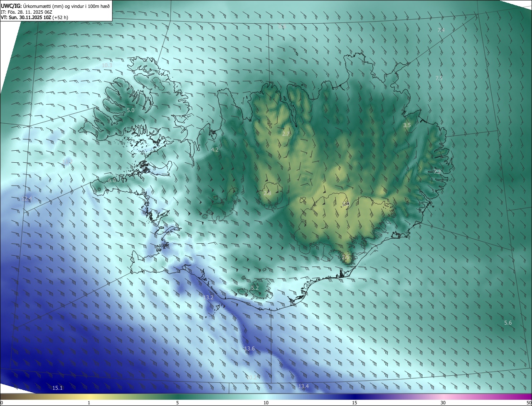Click the 7.2 value on the east fjords
The width and height of the screenshot is (532, 406).
point(437,171)
